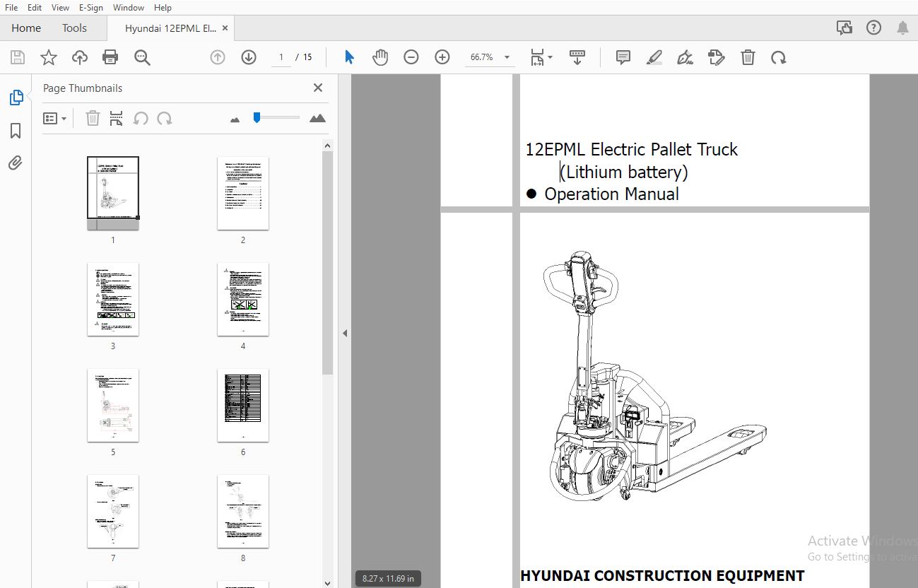This screenshot has width=918, height=588.
Task: Click the page number input field
Action: (281, 57)
